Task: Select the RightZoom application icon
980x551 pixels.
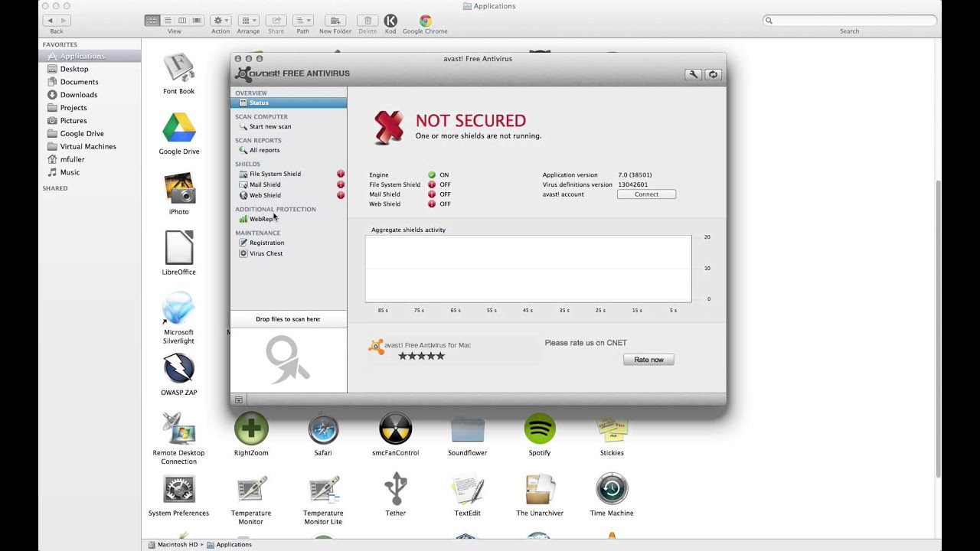Action: click(251, 429)
